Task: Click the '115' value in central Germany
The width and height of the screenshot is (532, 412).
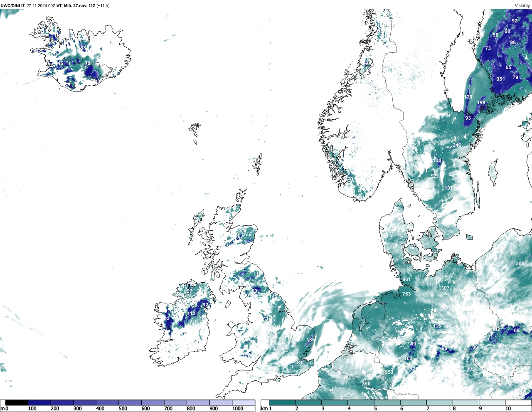Action: tap(437, 326)
